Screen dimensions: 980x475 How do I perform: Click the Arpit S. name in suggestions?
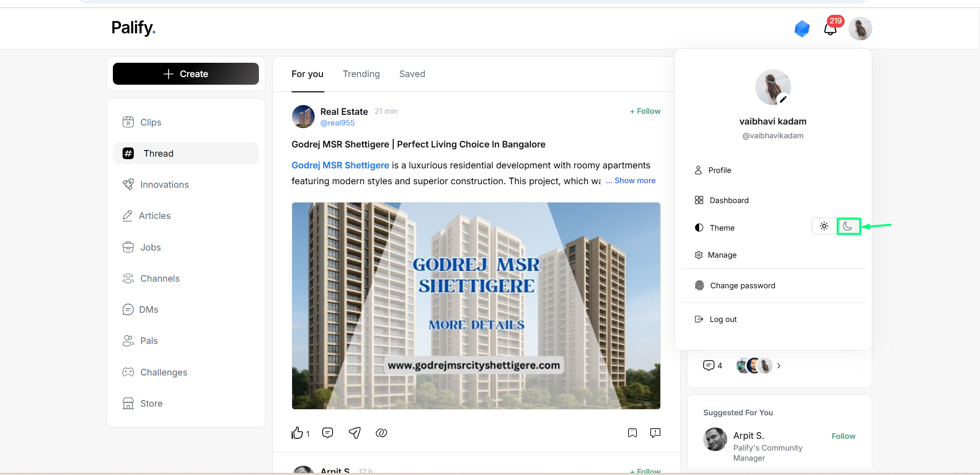(749, 436)
